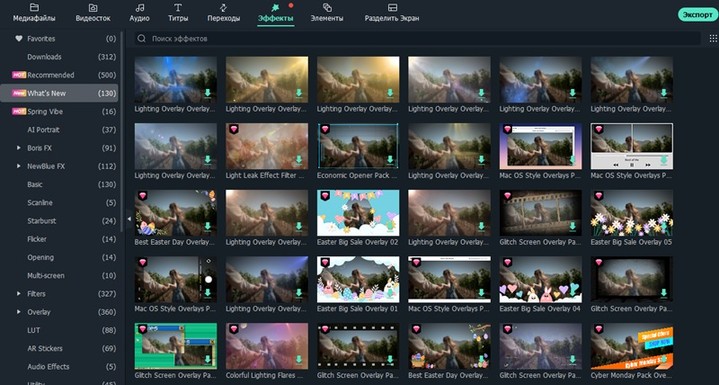Open the Элементы elements icon
This screenshot has height=385, width=719.
(x=327, y=8)
